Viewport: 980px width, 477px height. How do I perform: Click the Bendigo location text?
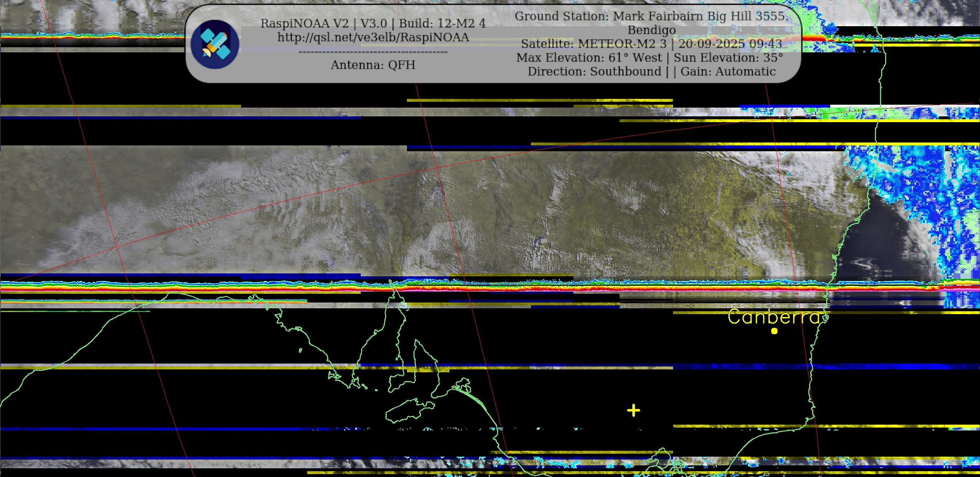[651, 30]
